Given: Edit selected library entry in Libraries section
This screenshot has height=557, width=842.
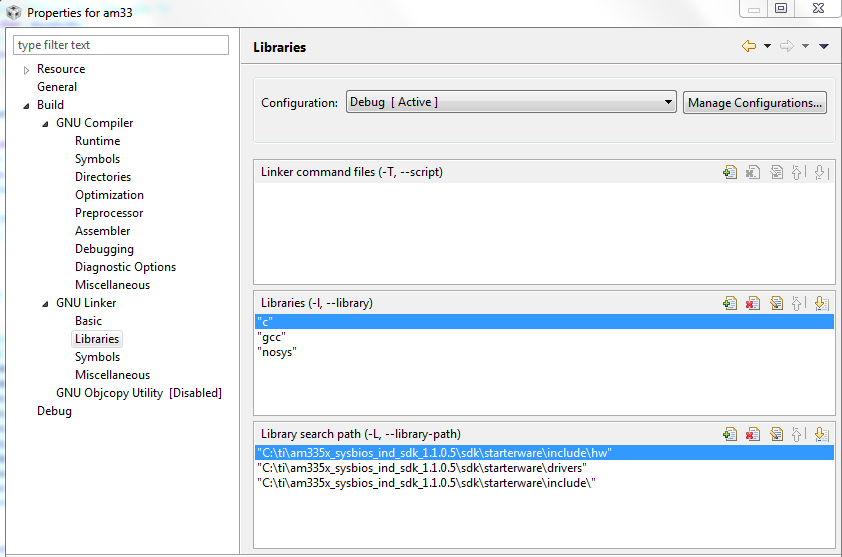Looking at the screenshot, I should pyautogui.click(x=776, y=303).
